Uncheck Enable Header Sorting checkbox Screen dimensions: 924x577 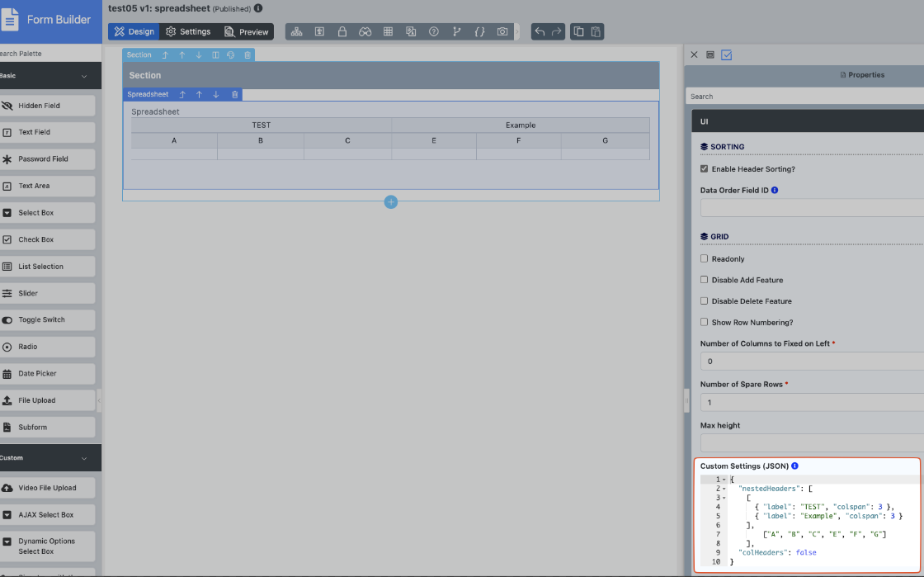[x=704, y=169]
